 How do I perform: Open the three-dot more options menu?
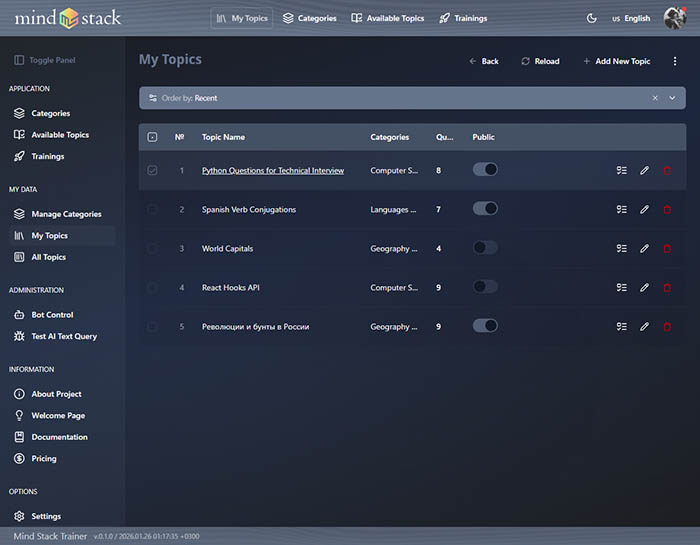(675, 61)
